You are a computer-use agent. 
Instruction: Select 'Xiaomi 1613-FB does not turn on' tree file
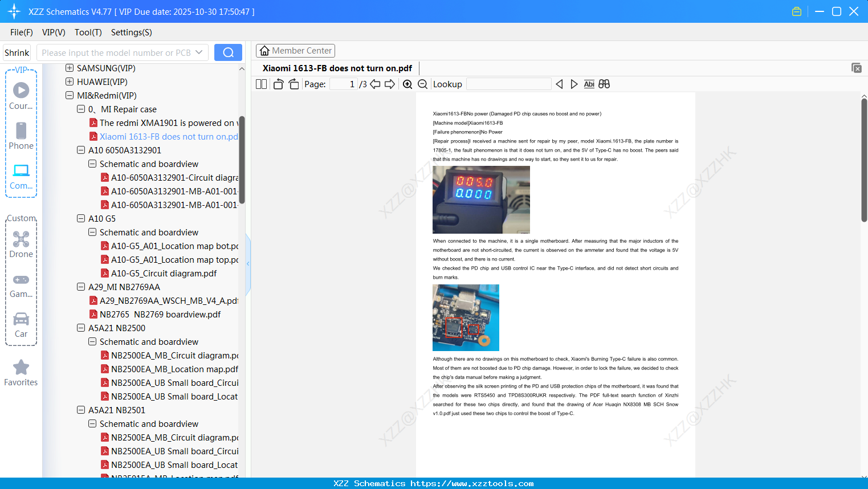[169, 137]
